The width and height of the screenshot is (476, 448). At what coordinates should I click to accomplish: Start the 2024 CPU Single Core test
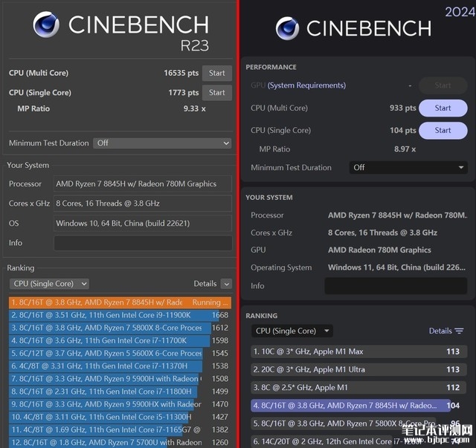[x=443, y=131]
